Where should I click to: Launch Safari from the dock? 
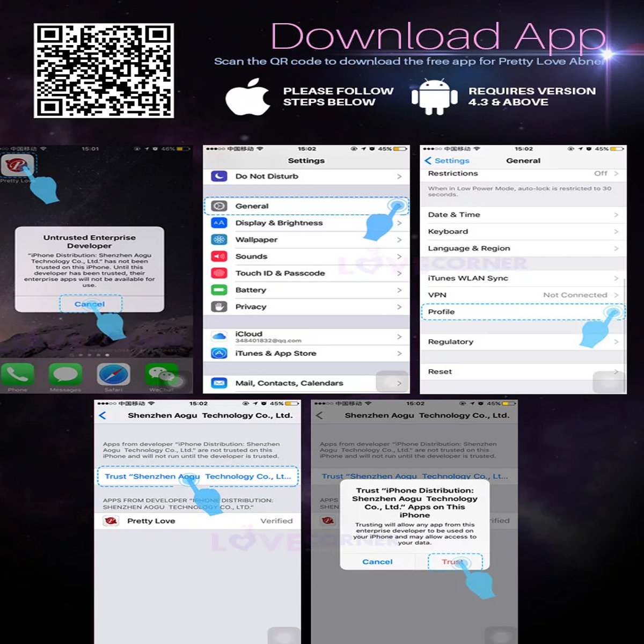click(113, 374)
